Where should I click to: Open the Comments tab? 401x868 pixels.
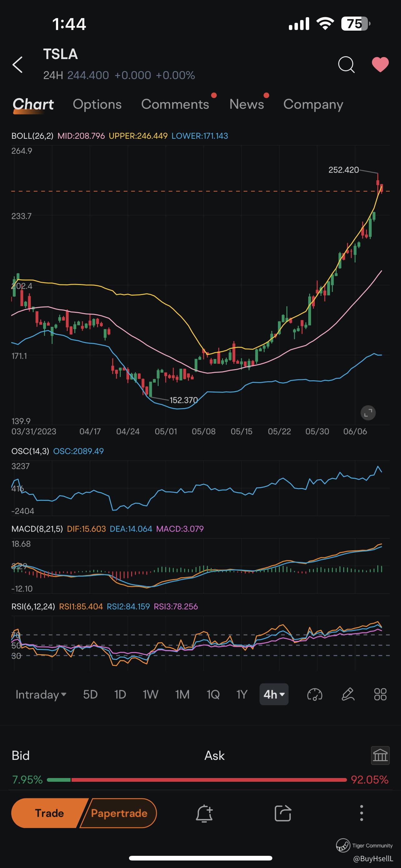tap(175, 104)
